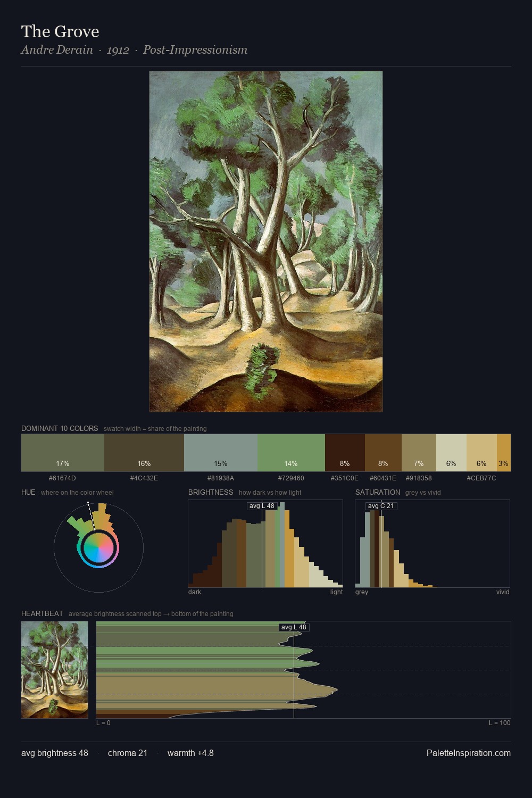The height and width of the screenshot is (798, 532).
Task: Visit the PaletteInspiration.com link
Action: click(469, 753)
